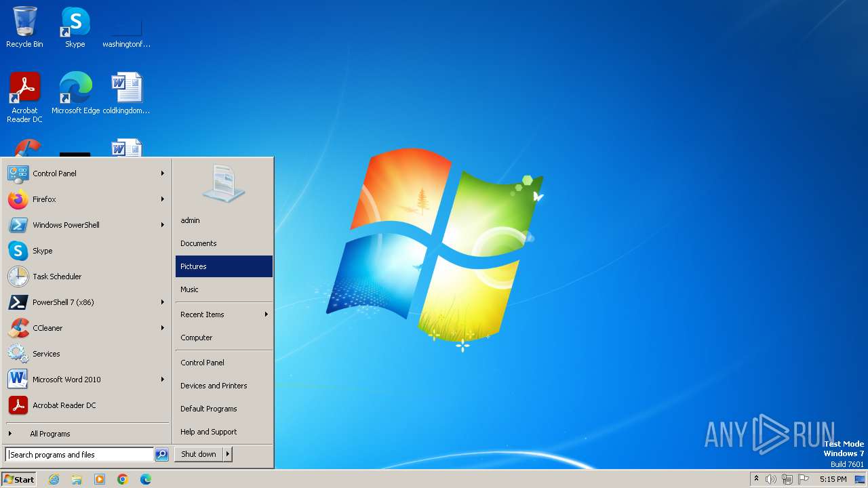Open the clock showing 5:15 PM
868x488 pixels.
(833, 479)
